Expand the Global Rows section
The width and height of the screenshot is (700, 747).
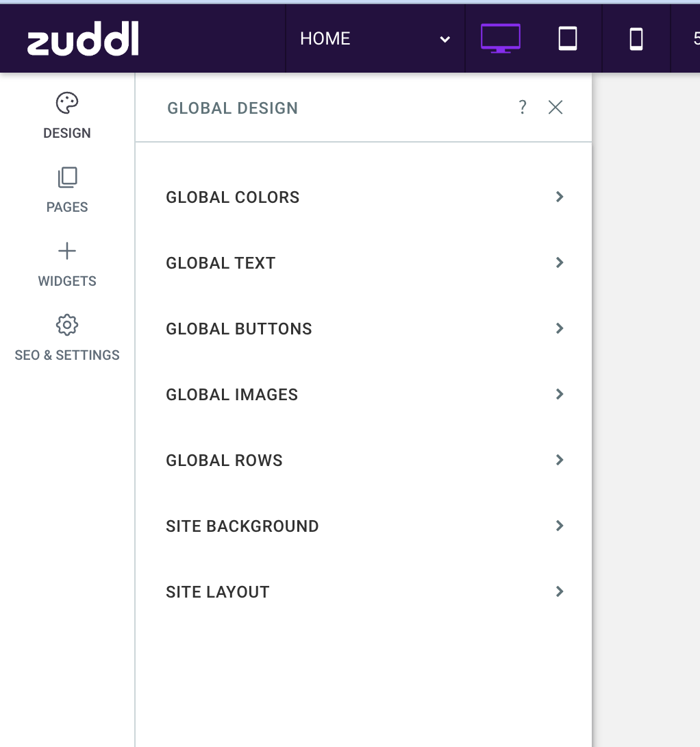pos(363,460)
